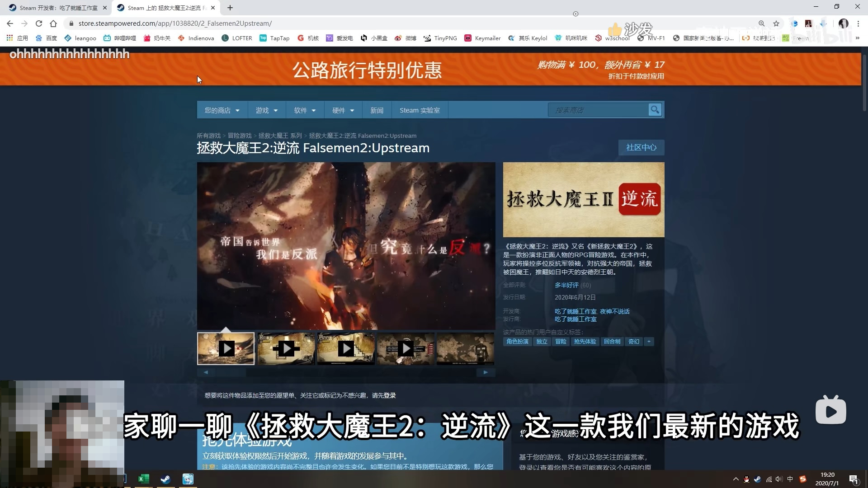
Task: Open the 哔哩哔哩 bookmark
Action: point(120,38)
